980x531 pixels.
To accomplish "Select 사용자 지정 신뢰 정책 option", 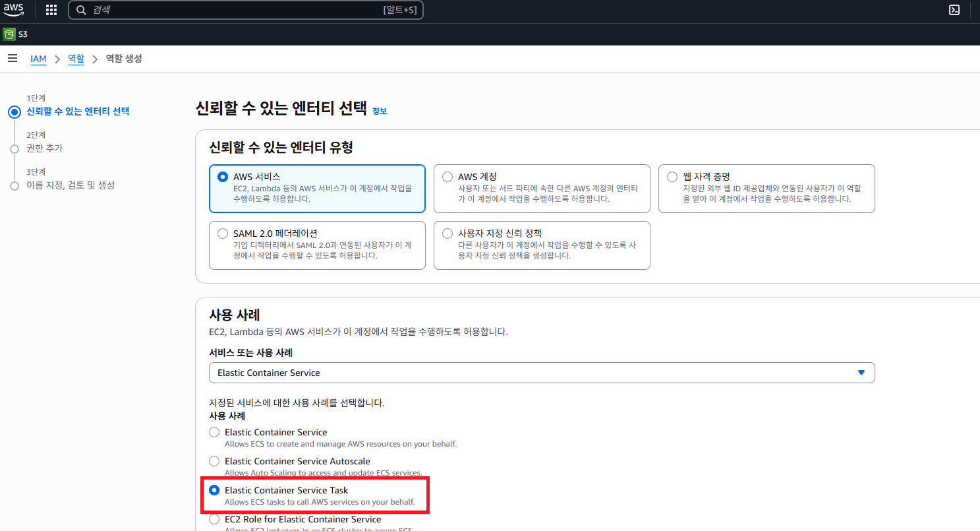I will (x=448, y=234).
